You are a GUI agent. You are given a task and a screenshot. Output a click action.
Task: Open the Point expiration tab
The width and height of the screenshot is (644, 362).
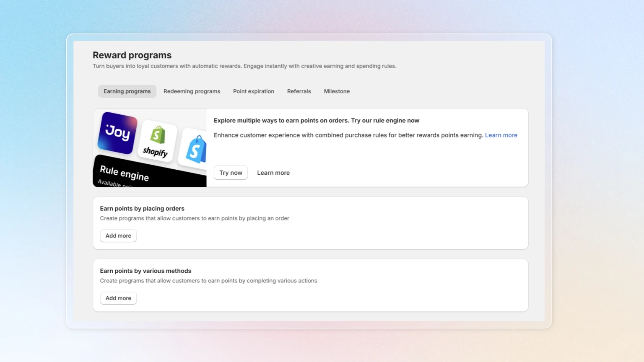[x=253, y=91]
